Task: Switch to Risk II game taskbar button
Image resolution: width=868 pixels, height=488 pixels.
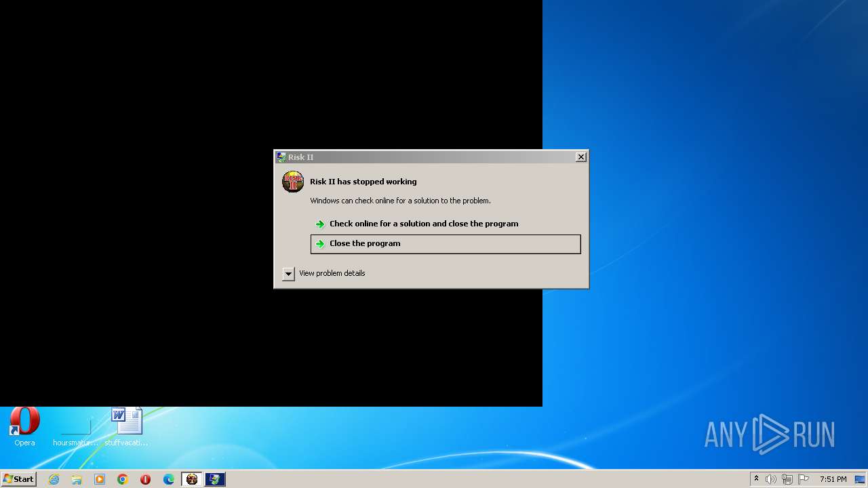Action: click(192, 479)
